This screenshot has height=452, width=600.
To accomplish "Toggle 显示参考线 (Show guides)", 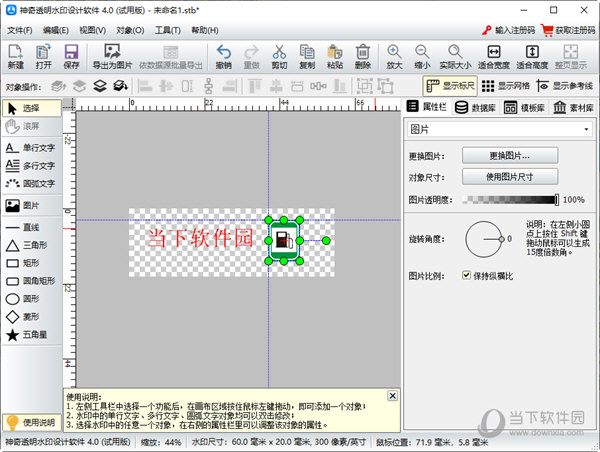I will click(565, 86).
